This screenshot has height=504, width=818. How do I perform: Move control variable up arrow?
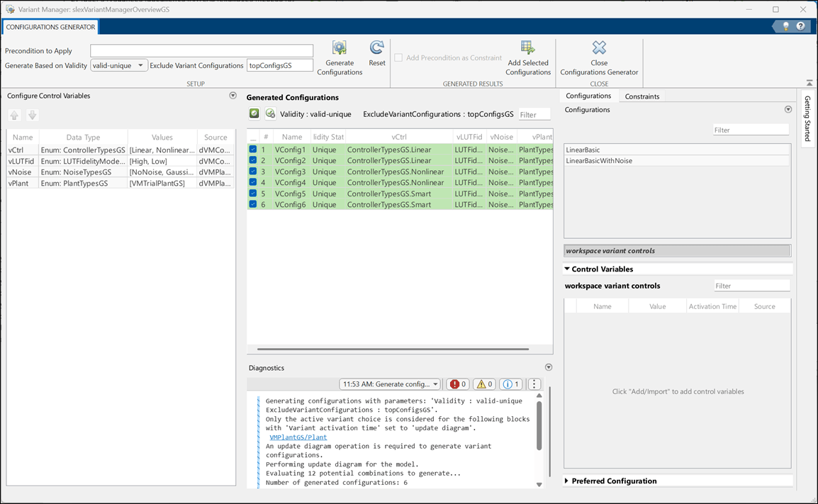click(x=14, y=116)
